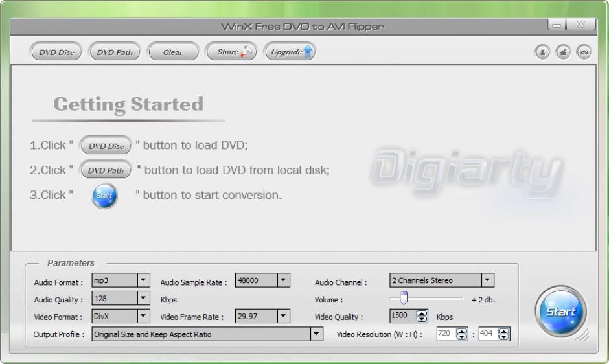This screenshot has height=364, width=609.
Task: Click the Audio Format label
Action: pos(58,282)
